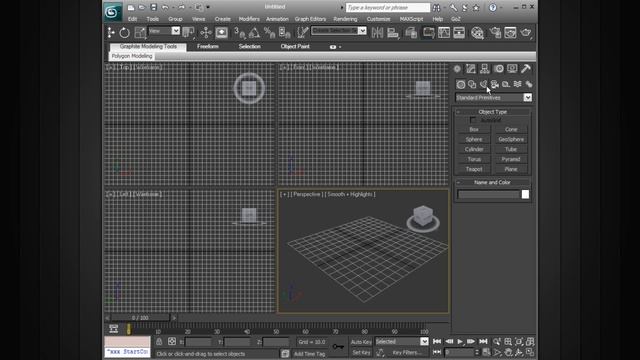Toggle Use Pivot Point Center tool
The height and width of the screenshot is (360, 640).
tap(188, 33)
